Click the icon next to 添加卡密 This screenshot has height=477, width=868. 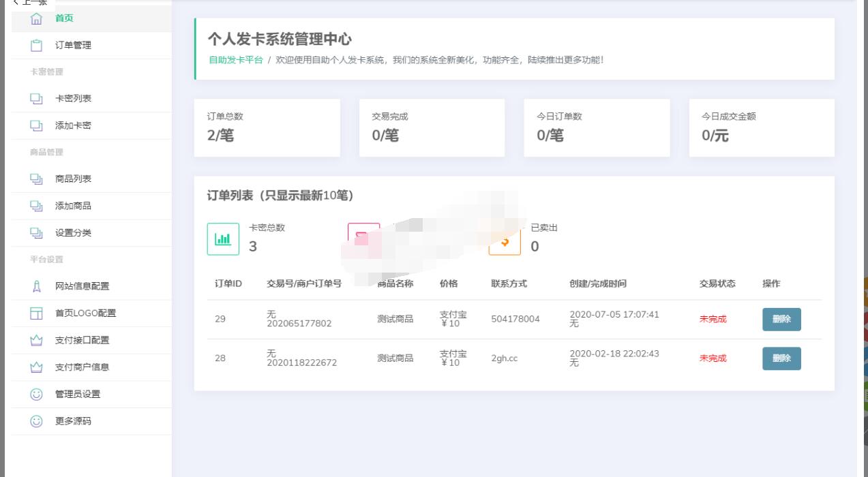[x=36, y=126]
